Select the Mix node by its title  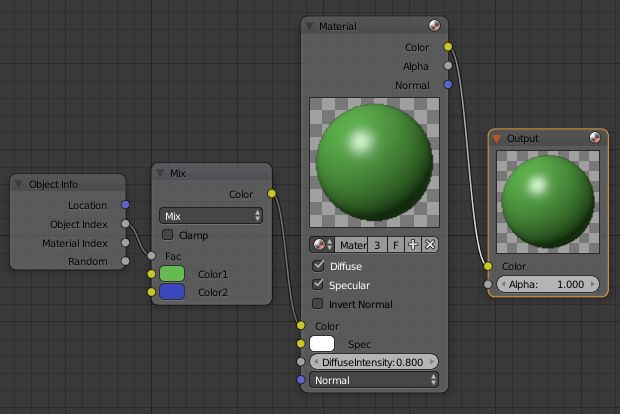pyautogui.click(x=178, y=173)
